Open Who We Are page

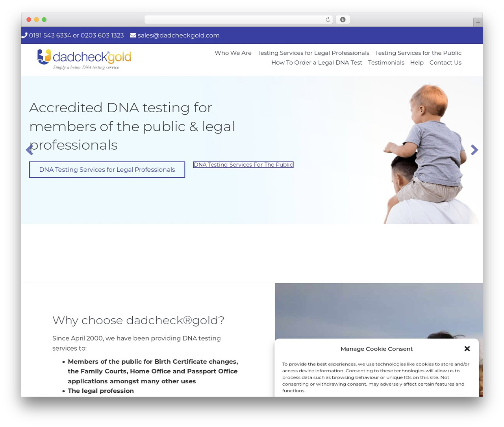[x=233, y=53]
